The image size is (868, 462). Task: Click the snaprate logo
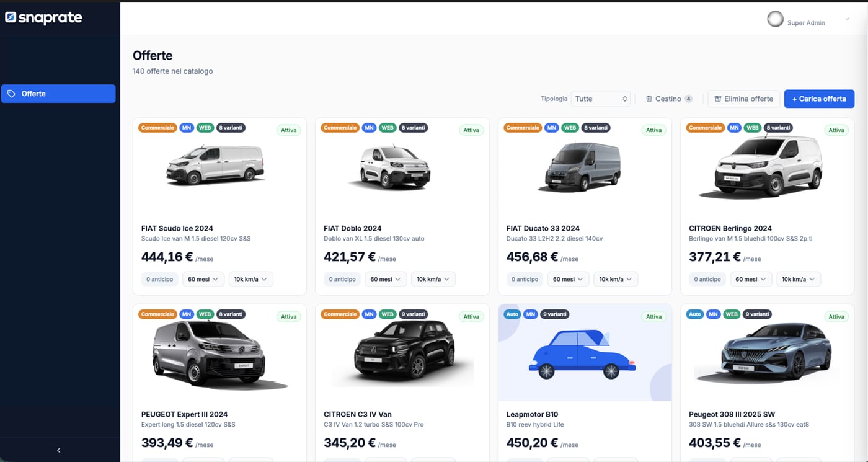(x=43, y=17)
